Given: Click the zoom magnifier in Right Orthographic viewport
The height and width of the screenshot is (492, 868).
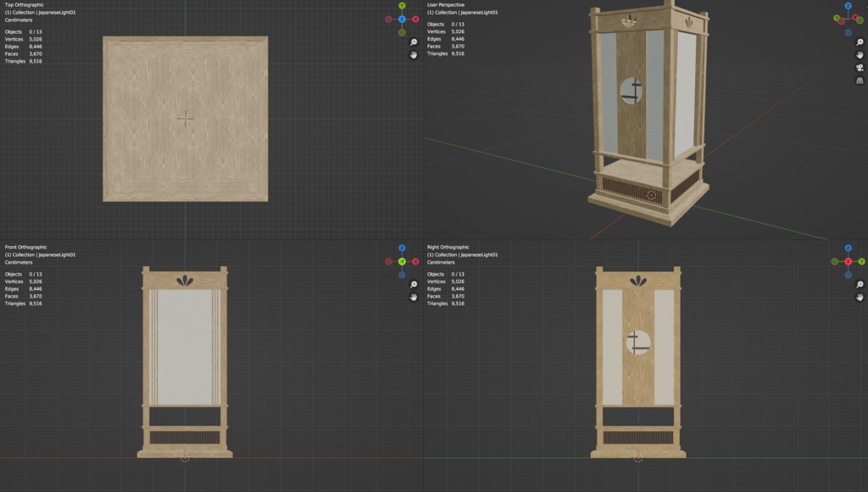Looking at the screenshot, I should pos(860,284).
